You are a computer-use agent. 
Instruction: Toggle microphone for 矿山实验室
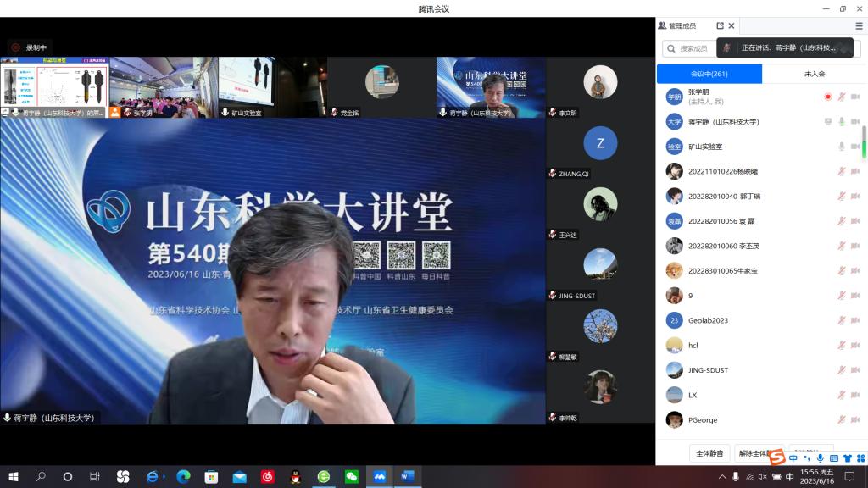pyautogui.click(x=842, y=147)
